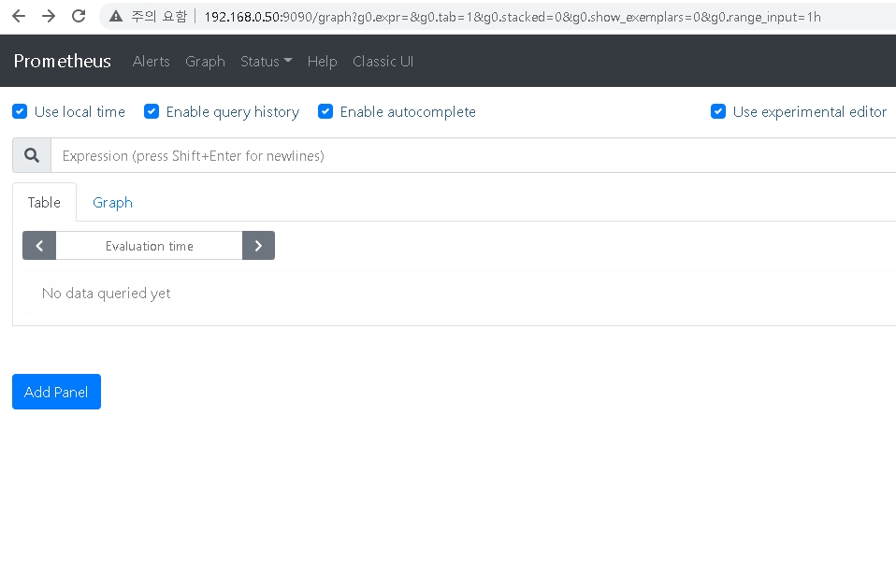
Task: Open the Help page
Action: [x=323, y=61]
